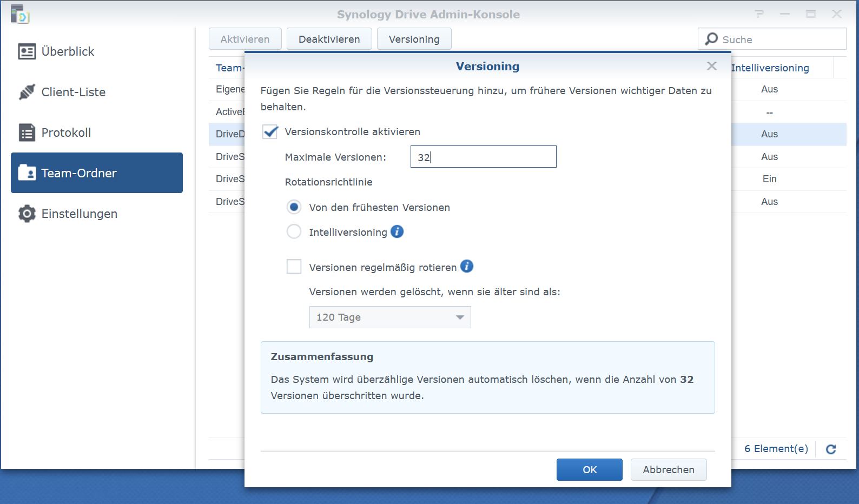
Task: Click the Deaktivieren toolbar button
Action: 329,39
